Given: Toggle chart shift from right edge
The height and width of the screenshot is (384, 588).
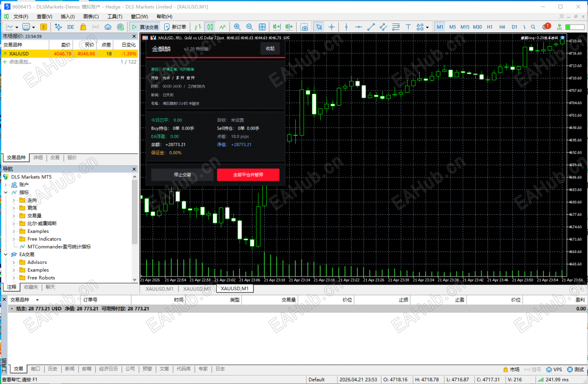Looking at the screenshot, I should pos(289,27).
